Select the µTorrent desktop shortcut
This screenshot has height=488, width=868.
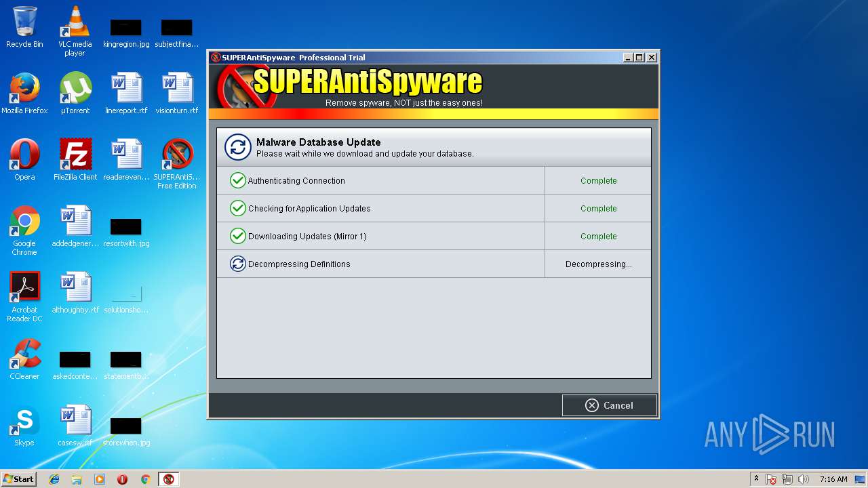(75, 94)
